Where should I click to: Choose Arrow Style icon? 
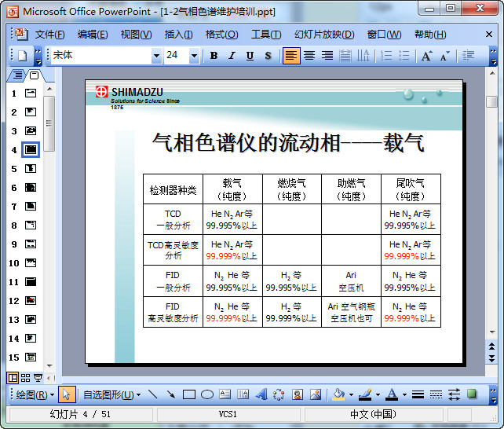(x=454, y=394)
